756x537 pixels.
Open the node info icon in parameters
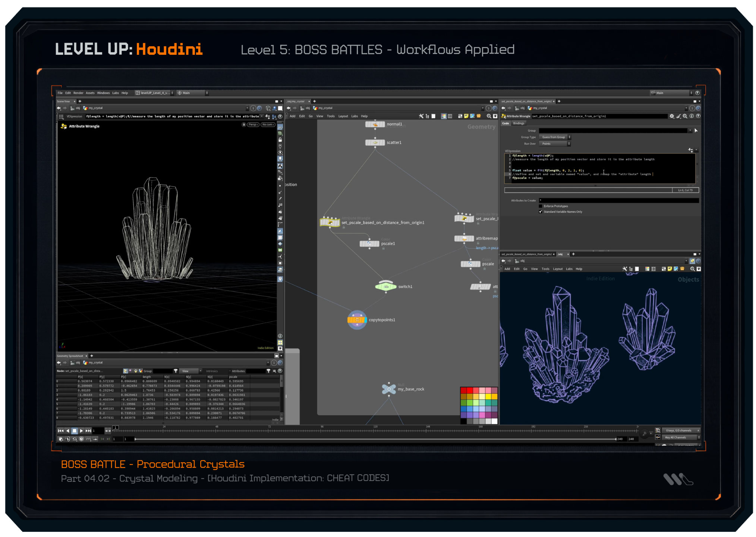pyautogui.click(x=692, y=116)
